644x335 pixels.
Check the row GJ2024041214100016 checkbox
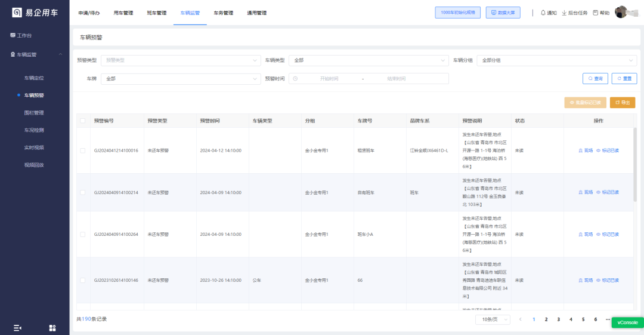point(83,150)
